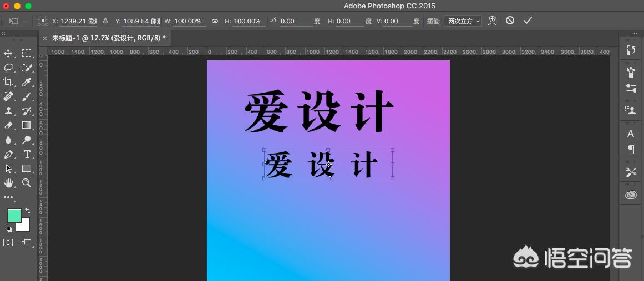This screenshot has width=644, height=281.
Task: Select the Brush tool
Action: 27,96
